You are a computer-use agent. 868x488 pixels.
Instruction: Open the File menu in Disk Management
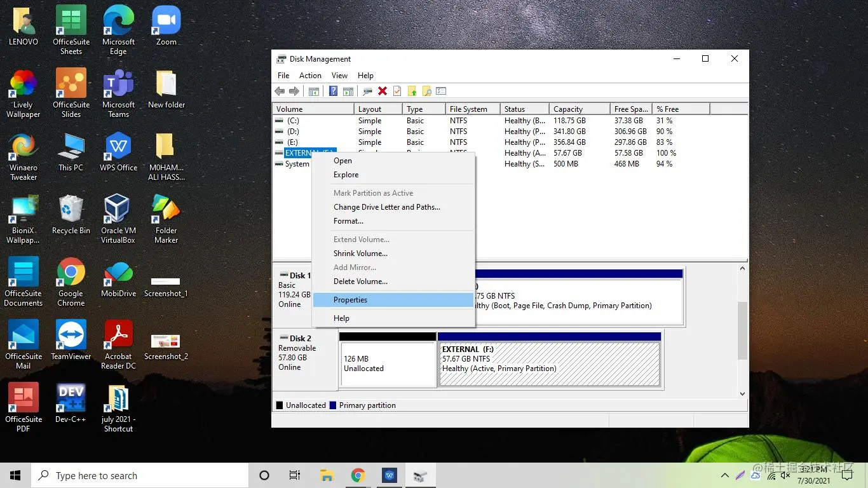point(283,75)
